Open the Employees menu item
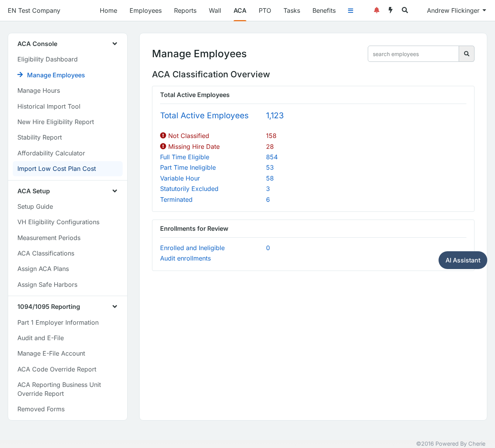This screenshot has width=495, height=448. coord(146,10)
